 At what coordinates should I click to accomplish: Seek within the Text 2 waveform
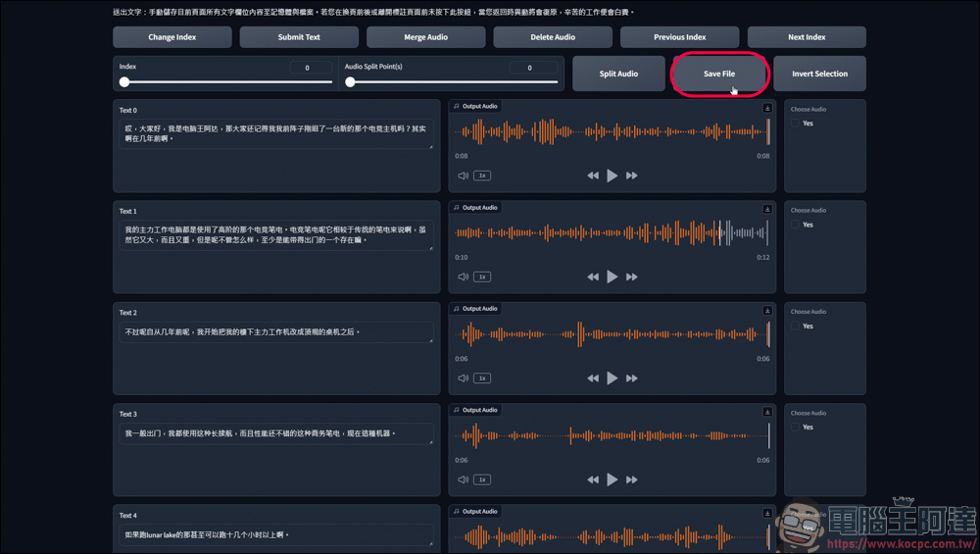click(x=612, y=334)
